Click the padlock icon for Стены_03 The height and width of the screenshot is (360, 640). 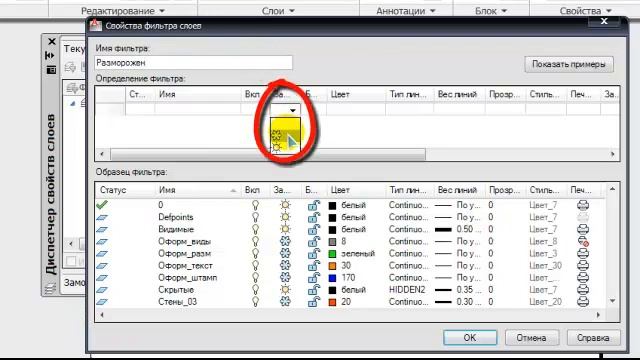[x=313, y=302]
